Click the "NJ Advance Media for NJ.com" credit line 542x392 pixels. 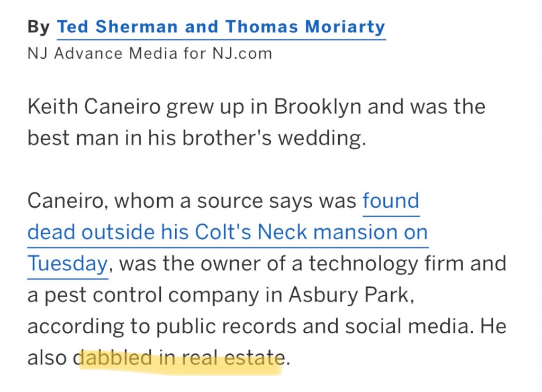point(150,53)
